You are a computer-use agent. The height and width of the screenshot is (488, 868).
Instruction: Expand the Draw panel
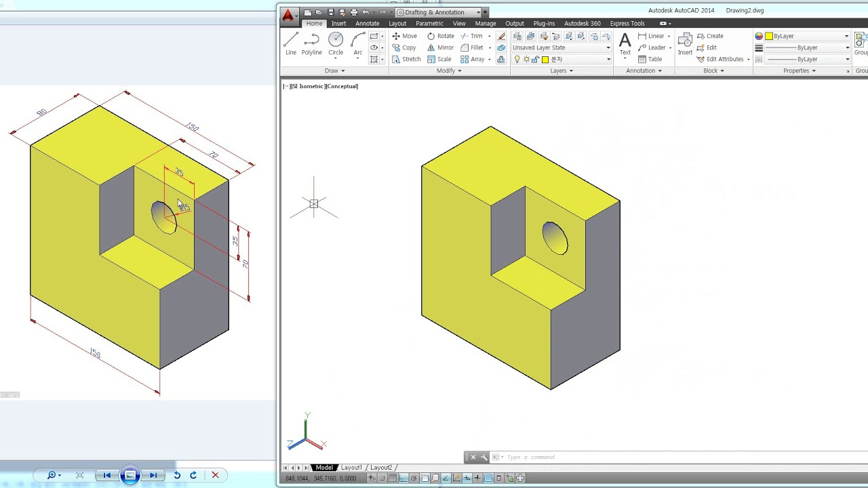(334, 70)
